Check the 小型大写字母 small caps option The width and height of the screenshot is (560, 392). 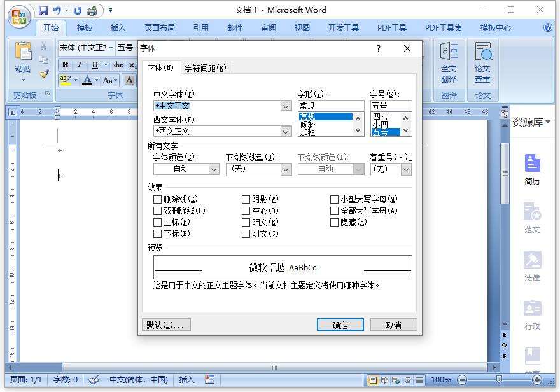pos(334,199)
